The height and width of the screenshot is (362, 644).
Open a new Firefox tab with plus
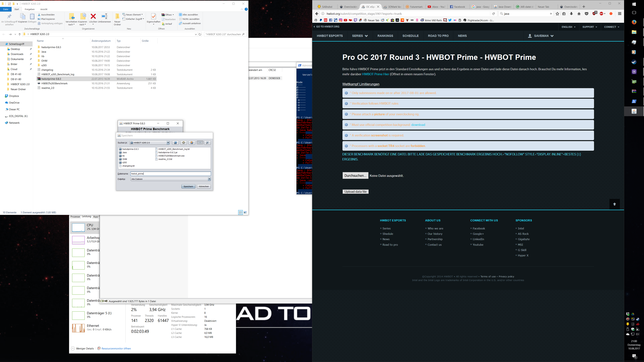point(584,7)
